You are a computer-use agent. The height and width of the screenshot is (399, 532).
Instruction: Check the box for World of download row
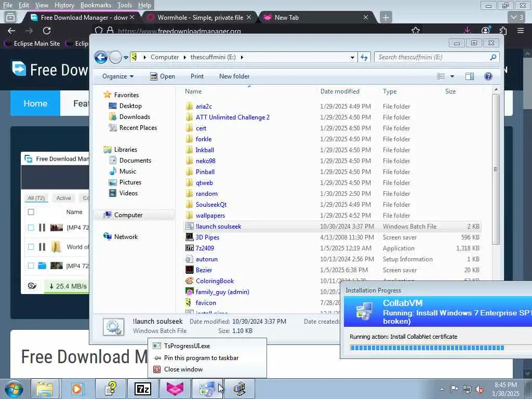(x=31, y=247)
